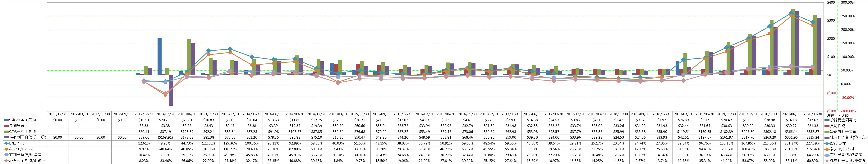Click the $60.60 long-term investment cell
The width and height of the screenshot is (868, 164).
tap(360, 126)
